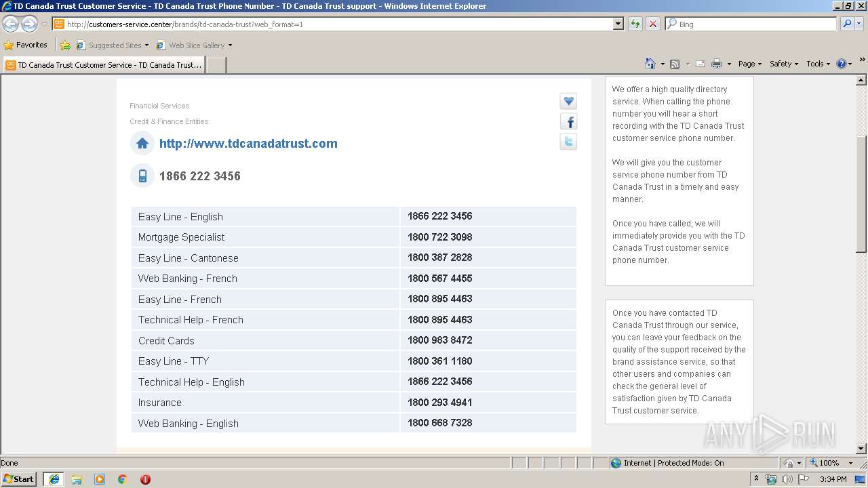Open the Home button dropdown arrow
The image size is (868, 488).
(662, 64)
